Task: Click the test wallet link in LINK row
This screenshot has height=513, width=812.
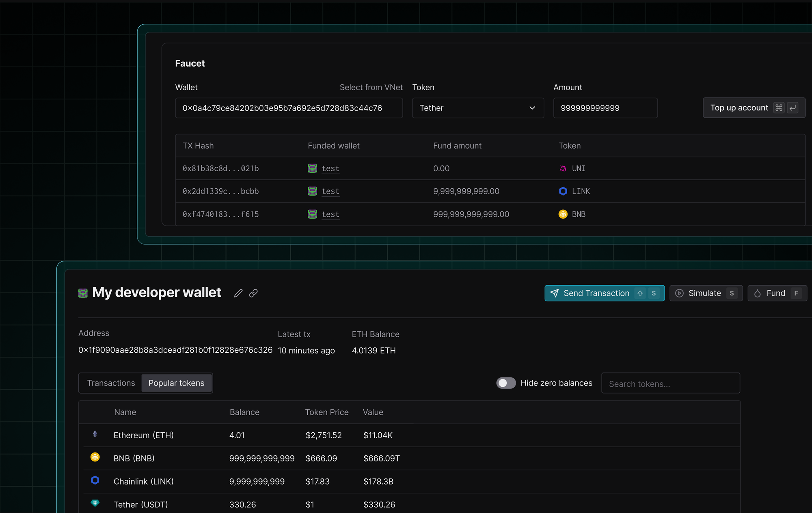Action: coord(330,191)
